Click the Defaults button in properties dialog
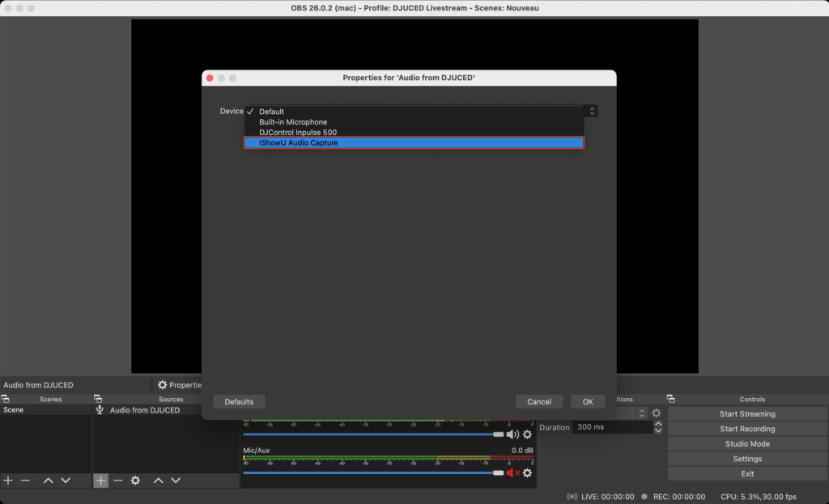Viewport: 829px width, 504px height. click(239, 402)
